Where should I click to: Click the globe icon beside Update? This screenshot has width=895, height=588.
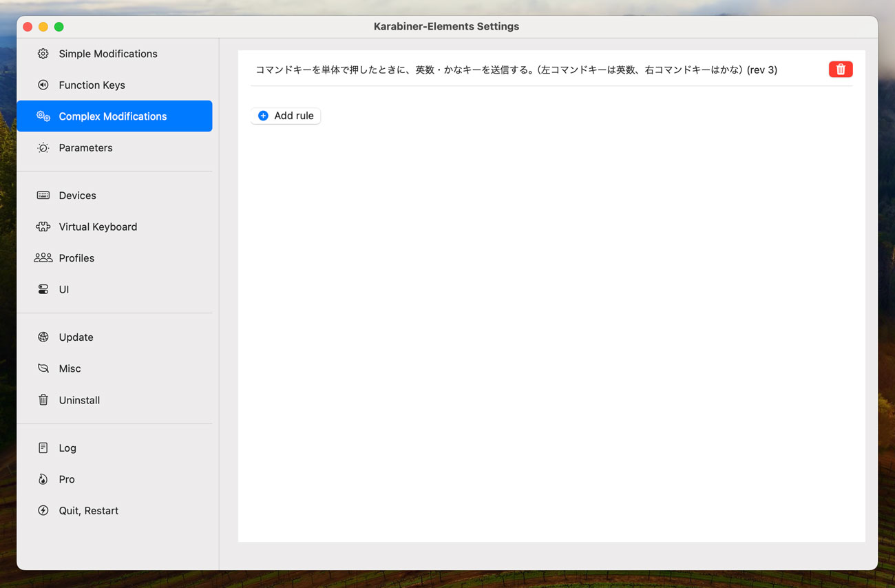click(x=43, y=337)
